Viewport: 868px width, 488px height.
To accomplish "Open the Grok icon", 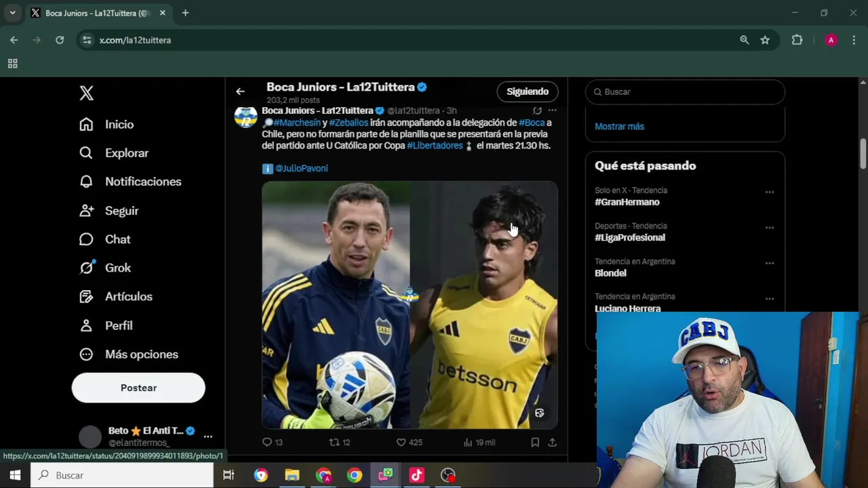I will (x=86, y=268).
